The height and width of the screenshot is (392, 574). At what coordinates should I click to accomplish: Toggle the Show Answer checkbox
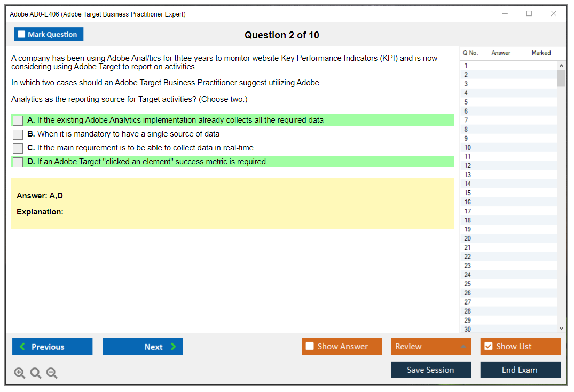[310, 347]
